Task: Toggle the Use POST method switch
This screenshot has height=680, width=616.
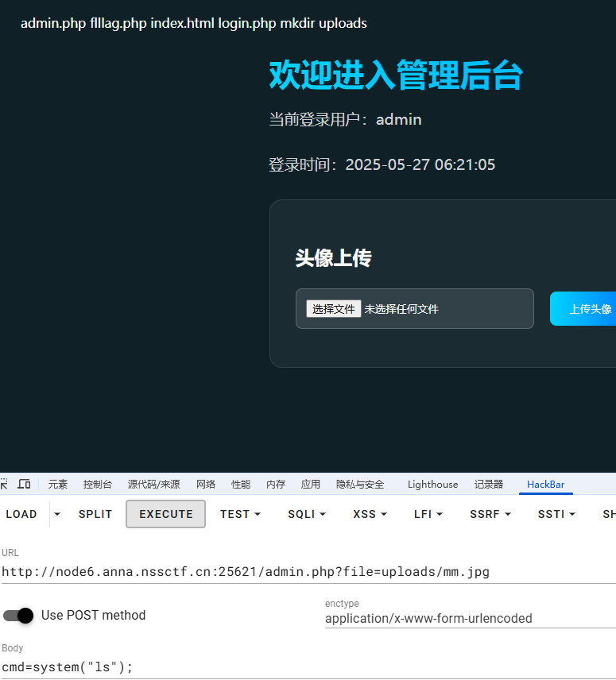Action: pyautogui.click(x=18, y=615)
